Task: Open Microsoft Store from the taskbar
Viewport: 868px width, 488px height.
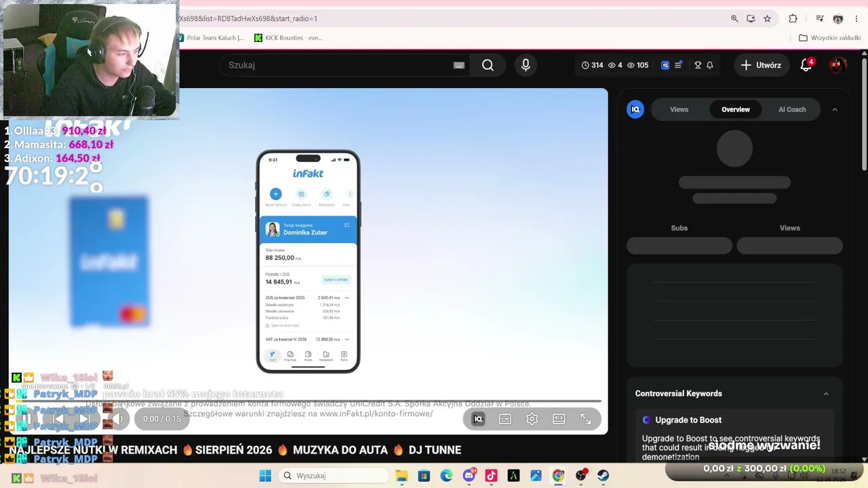Action: (424, 476)
